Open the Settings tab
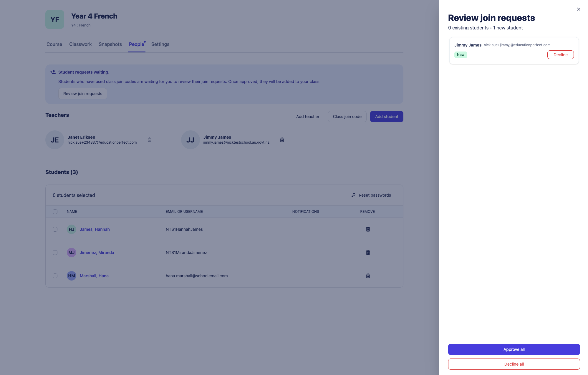Screen dimensions: 588x375 click(160, 44)
